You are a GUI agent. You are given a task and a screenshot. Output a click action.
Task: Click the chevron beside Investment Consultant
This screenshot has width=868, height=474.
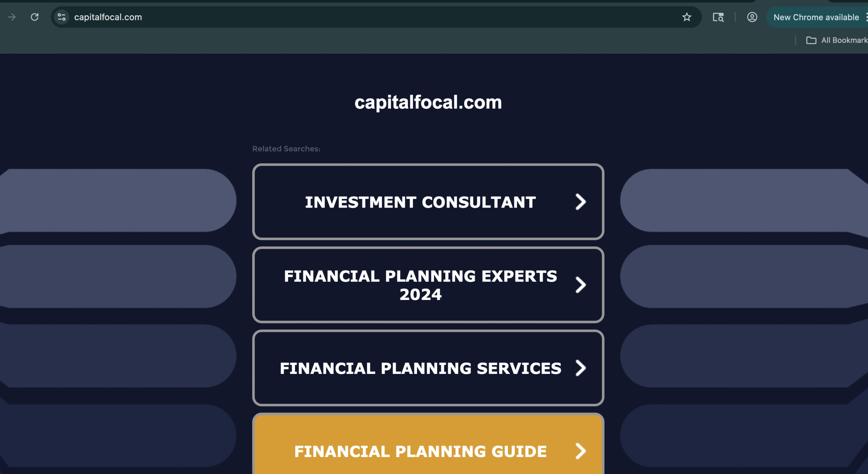coord(580,202)
